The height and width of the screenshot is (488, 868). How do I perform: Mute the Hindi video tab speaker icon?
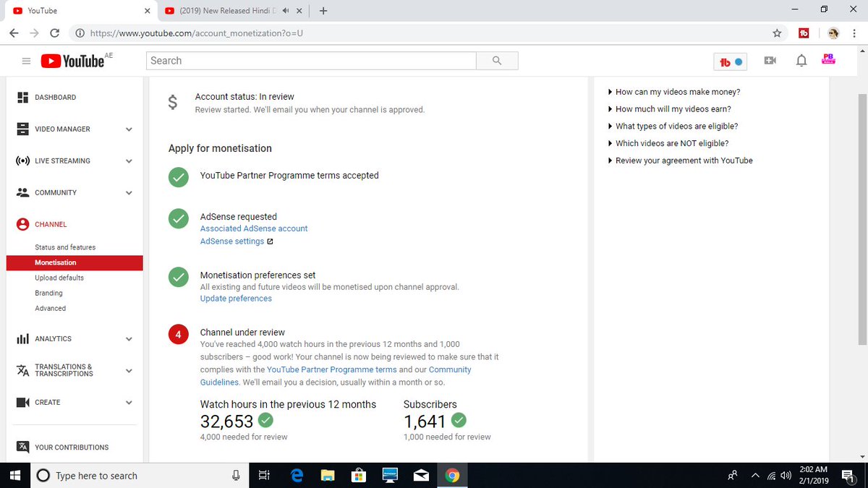[286, 11]
